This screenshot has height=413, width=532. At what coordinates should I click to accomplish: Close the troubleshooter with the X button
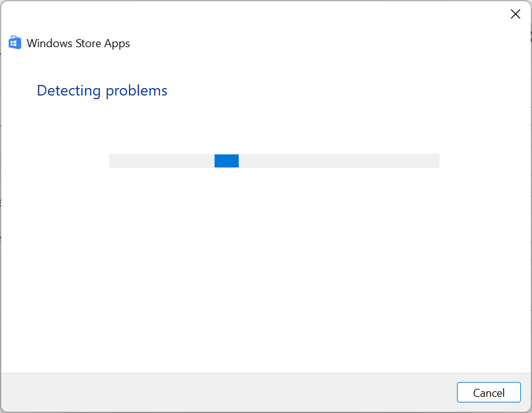point(515,14)
